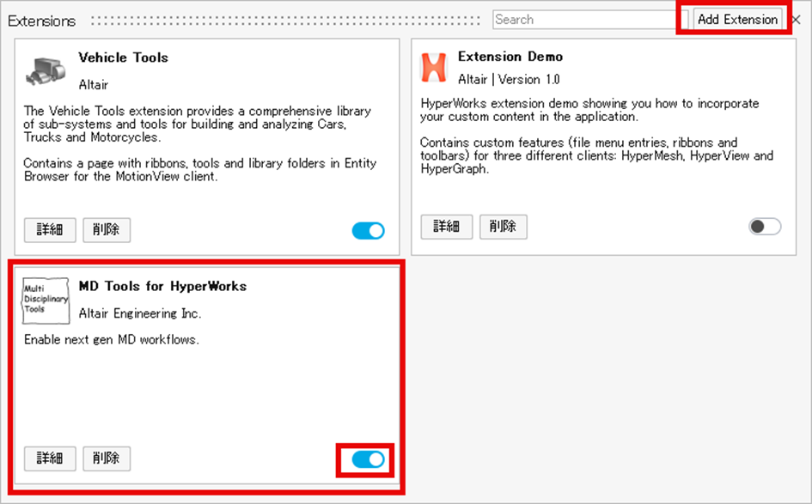Click the Add Extension button

(x=737, y=20)
